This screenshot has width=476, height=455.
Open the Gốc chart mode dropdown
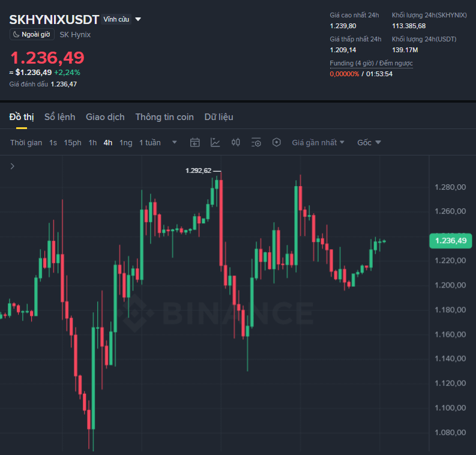[369, 143]
